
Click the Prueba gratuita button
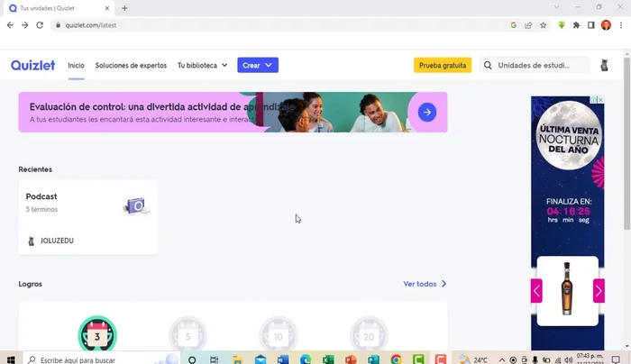(x=443, y=65)
